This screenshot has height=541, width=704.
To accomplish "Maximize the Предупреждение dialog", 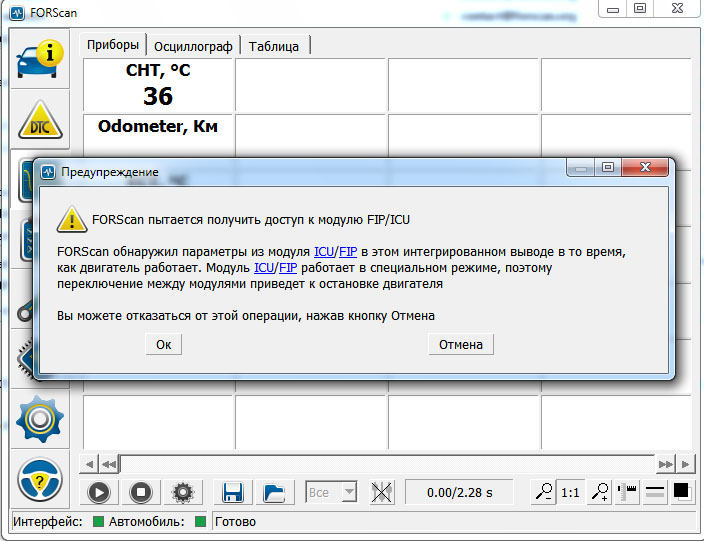I will click(608, 167).
